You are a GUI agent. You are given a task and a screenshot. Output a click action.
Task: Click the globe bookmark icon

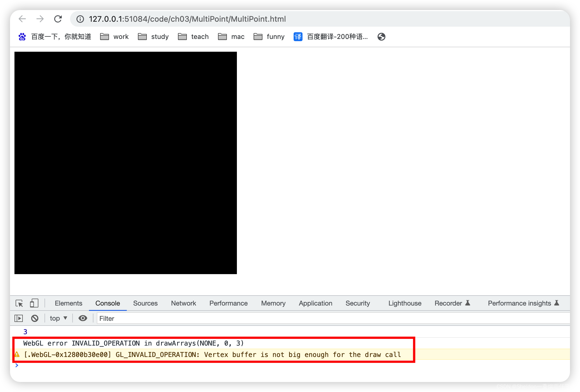[381, 37]
